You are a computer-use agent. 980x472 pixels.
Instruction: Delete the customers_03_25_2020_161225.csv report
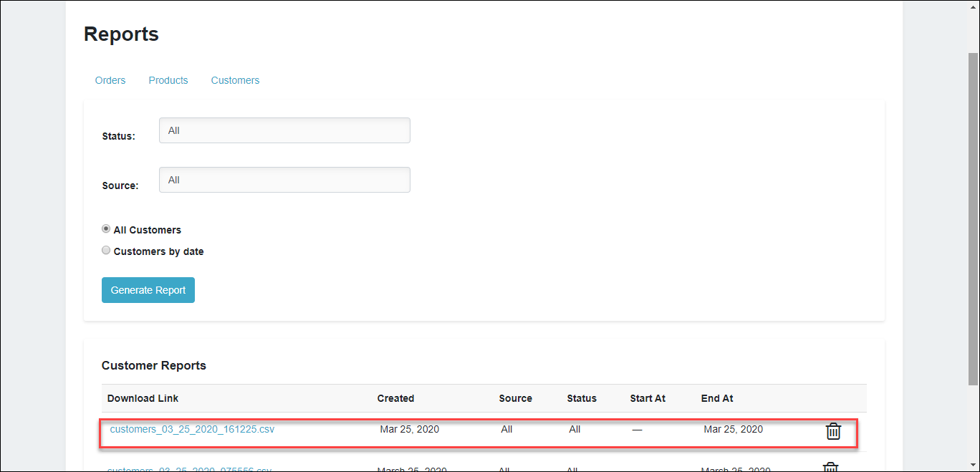pyautogui.click(x=833, y=431)
